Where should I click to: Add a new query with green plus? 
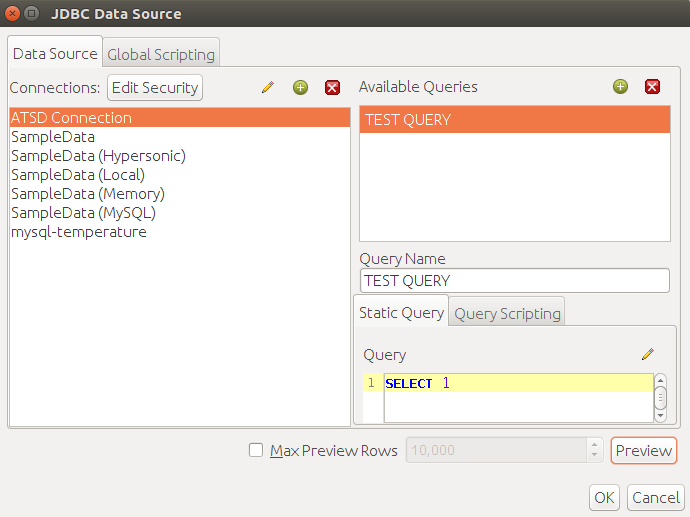point(620,86)
